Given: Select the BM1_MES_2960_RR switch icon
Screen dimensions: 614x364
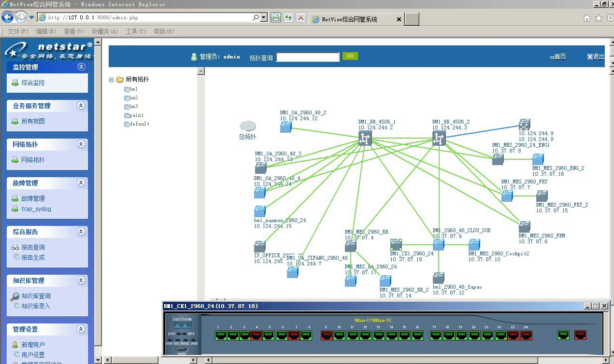Looking at the screenshot, I should (x=351, y=246).
